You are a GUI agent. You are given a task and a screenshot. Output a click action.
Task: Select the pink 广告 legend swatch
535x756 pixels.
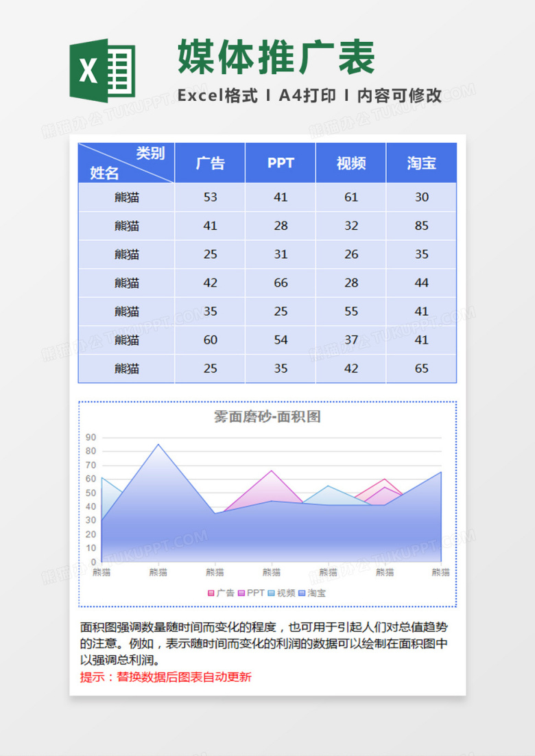211,593
